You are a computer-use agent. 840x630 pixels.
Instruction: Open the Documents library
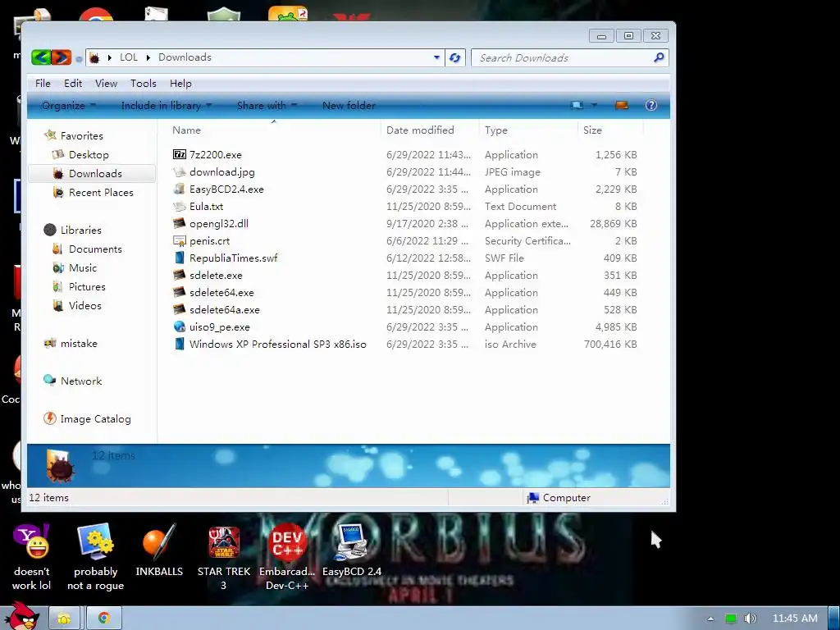tap(95, 249)
